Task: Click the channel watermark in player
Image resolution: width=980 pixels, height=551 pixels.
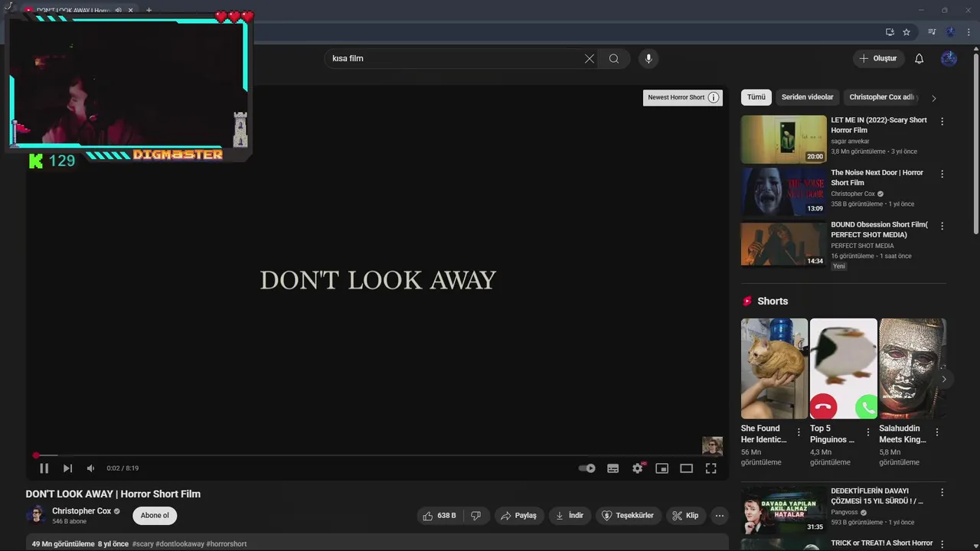Action: pos(712,445)
